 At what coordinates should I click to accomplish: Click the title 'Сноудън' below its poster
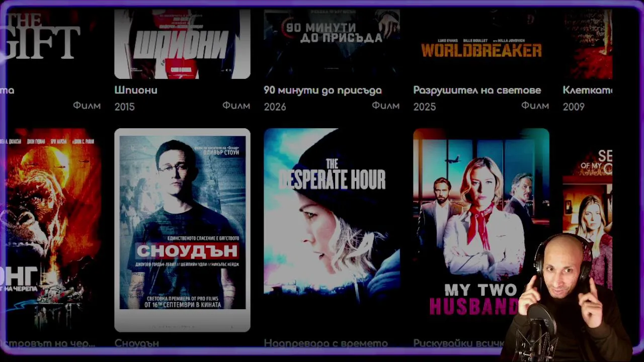[x=136, y=343]
